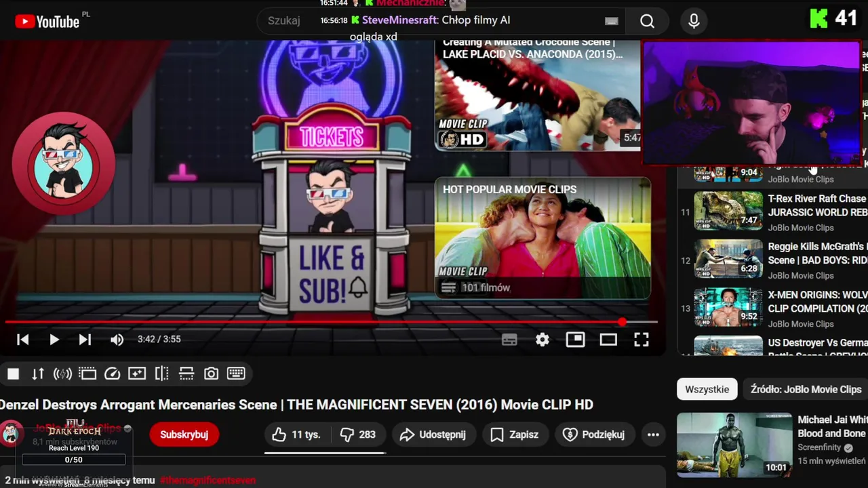Image resolution: width=868 pixels, height=488 pixels.
Task: Click the white square stop icon
Action: point(13,373)
